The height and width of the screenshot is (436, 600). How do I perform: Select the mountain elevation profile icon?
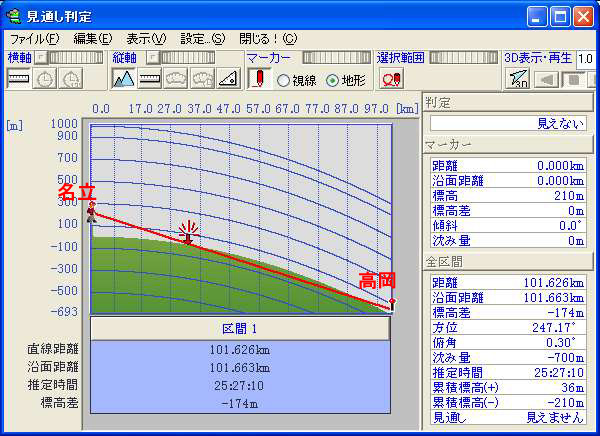pyautogui.click(x=123, y=79)
